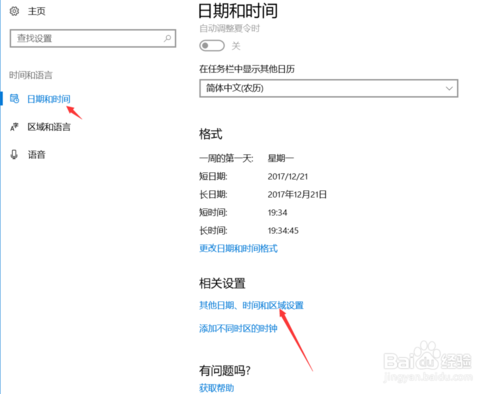Click the 关 label beside the daylight saving switch
This screenshot has width=500, height=394.
pyautogui.click(x=236, y=46)
